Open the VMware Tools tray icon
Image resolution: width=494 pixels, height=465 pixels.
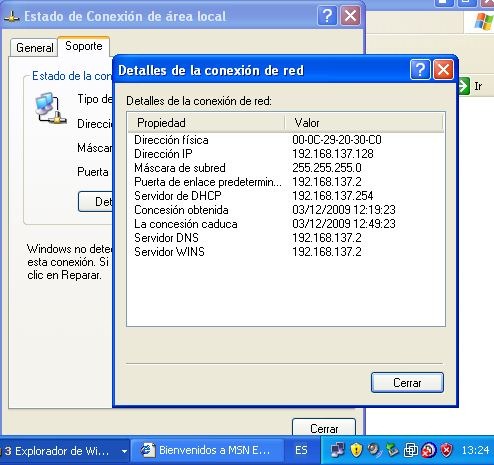click(411, 450)
